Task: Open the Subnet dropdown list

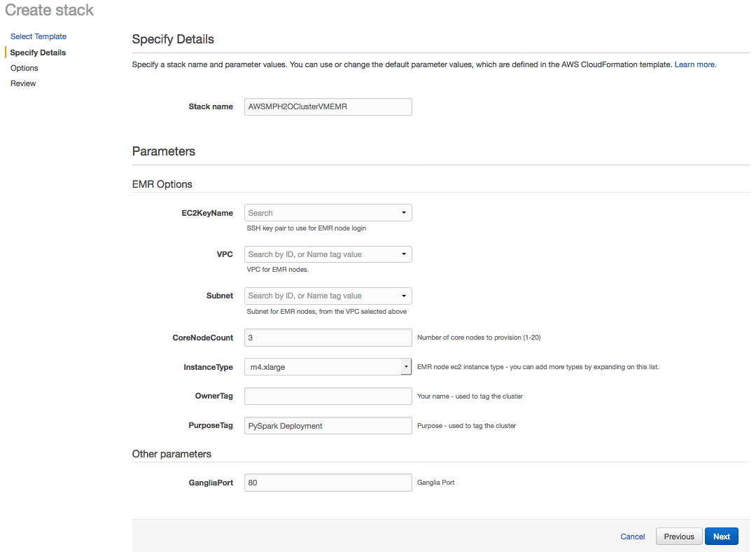Action: click(x=328, y=296)
